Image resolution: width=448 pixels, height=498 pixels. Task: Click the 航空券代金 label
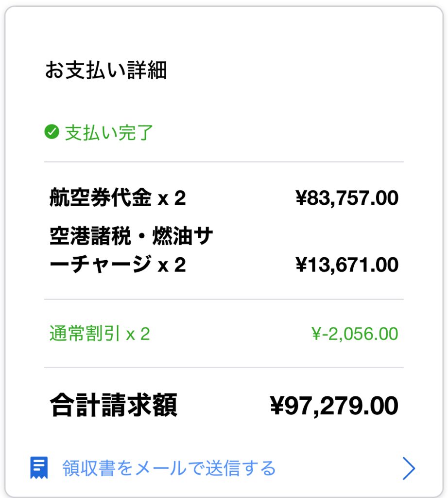click(x=101, y=198)
